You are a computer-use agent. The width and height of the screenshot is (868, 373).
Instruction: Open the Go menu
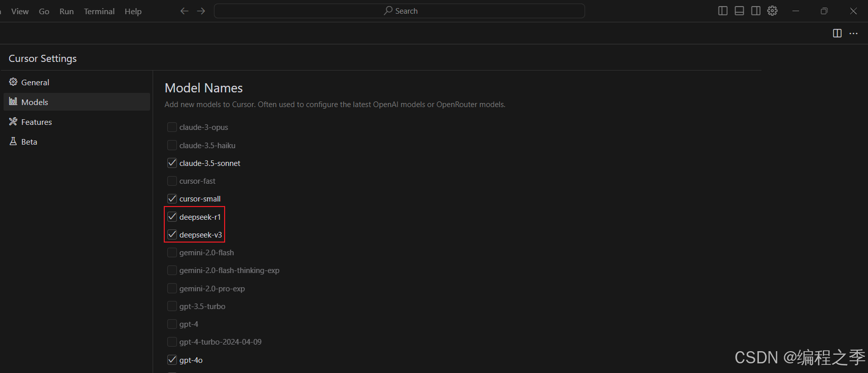pos(44,11)
